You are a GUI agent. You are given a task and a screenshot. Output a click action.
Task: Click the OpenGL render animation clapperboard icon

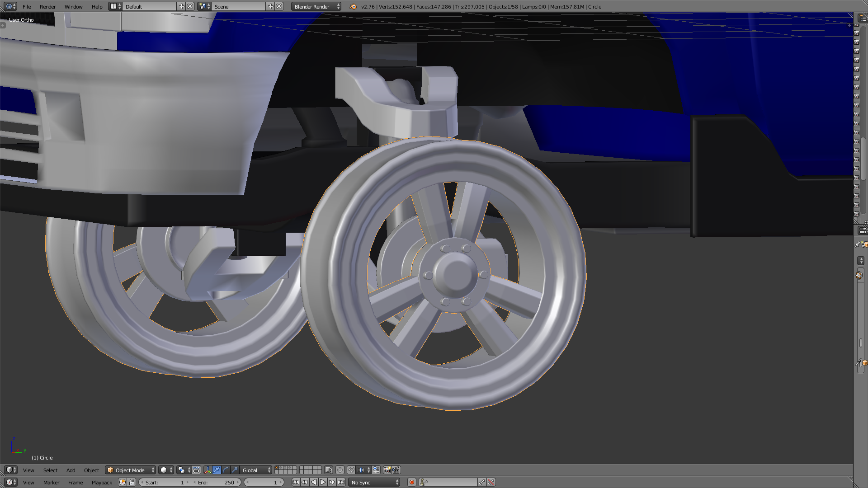click(x=396, y=470)
